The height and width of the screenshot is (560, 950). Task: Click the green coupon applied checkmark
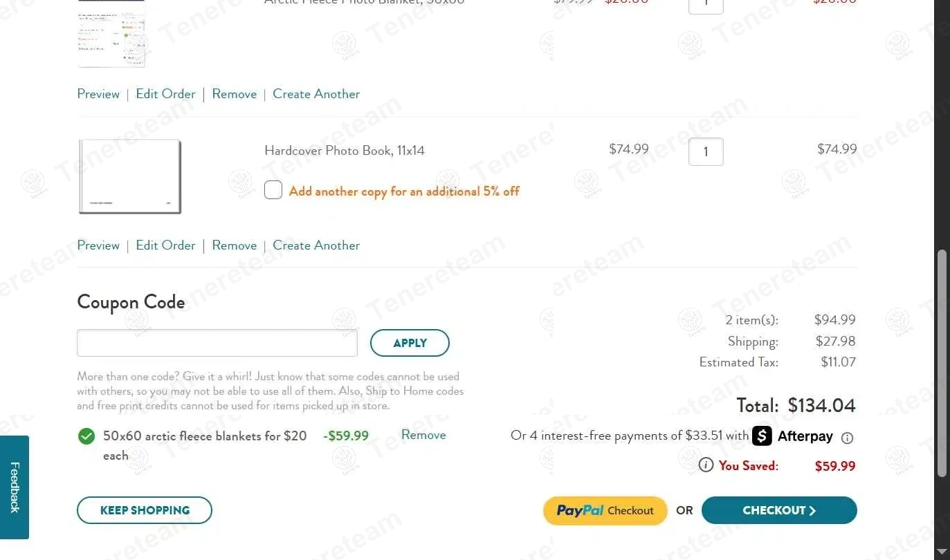click(x=86, y=436)
